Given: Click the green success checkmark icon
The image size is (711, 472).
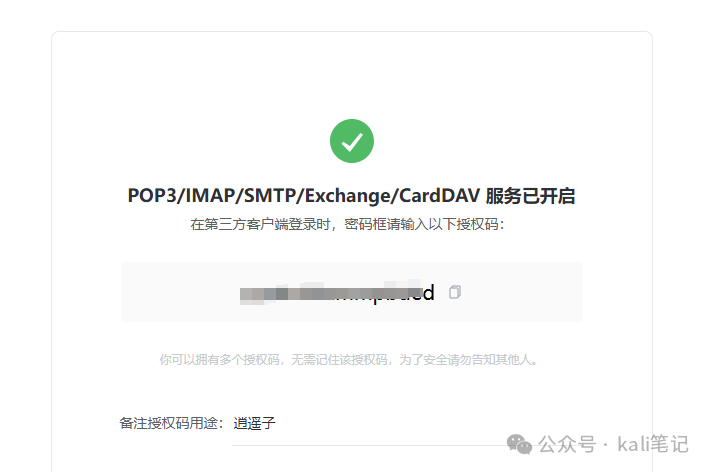Looking at the screenshot, I should point(352,141).
